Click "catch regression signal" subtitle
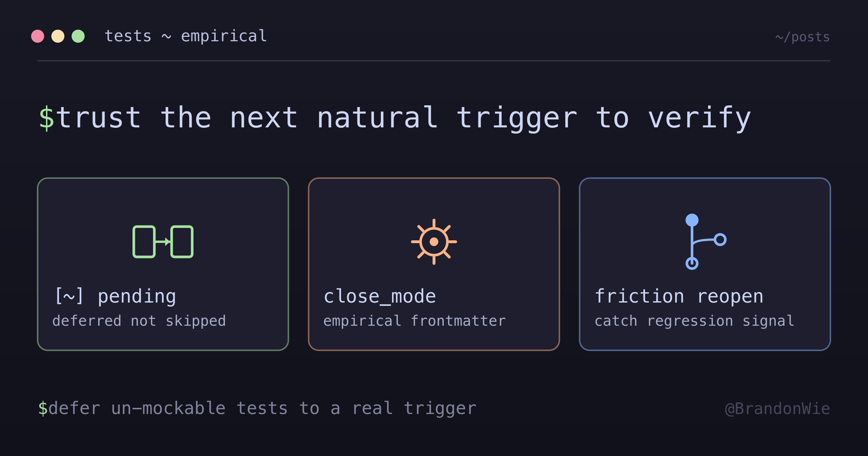The image size is (868, 456). point(694,321)
